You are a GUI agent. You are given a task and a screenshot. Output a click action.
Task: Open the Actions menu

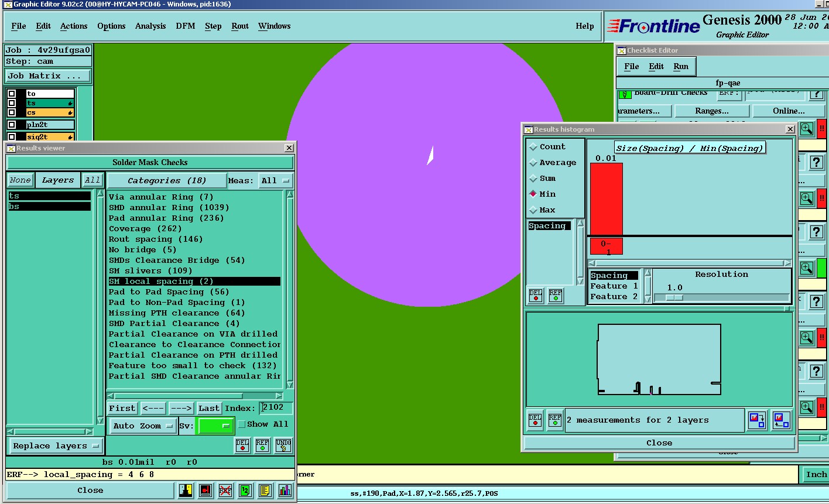tap(74, 26)
